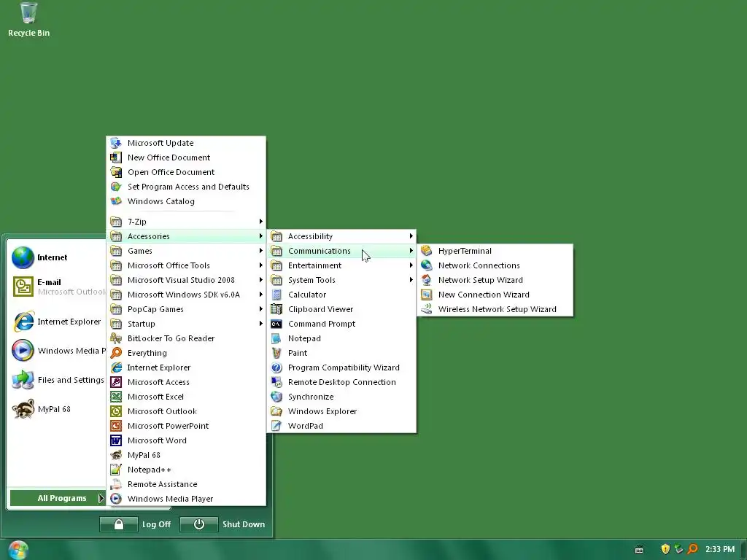Click the Log Off button

pos(136,524)
